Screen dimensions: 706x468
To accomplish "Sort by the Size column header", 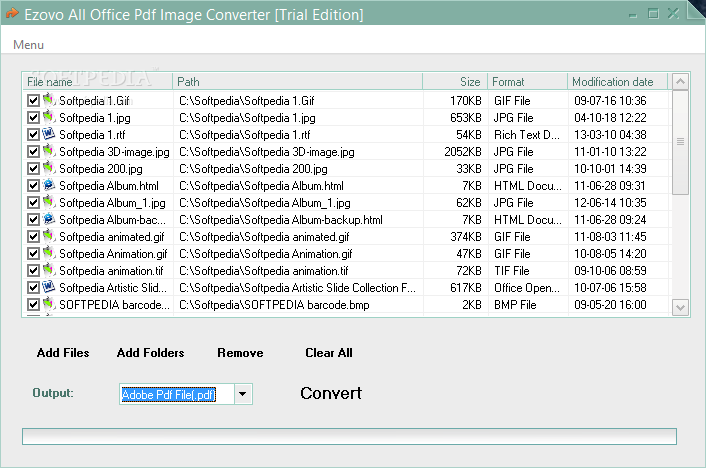I will pyautogui.click(x=455, y=82).
